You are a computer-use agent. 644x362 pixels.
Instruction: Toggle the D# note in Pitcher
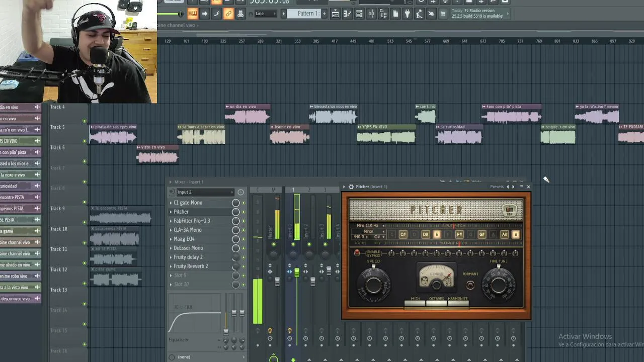[426, 235]
